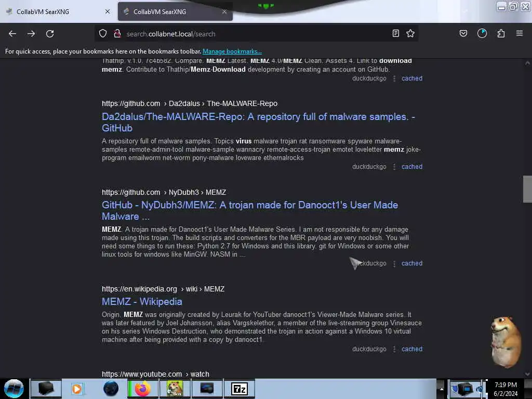Expand options dots for Wikipedia MEMZ result

pyautogui.click(x=394, y=349)
